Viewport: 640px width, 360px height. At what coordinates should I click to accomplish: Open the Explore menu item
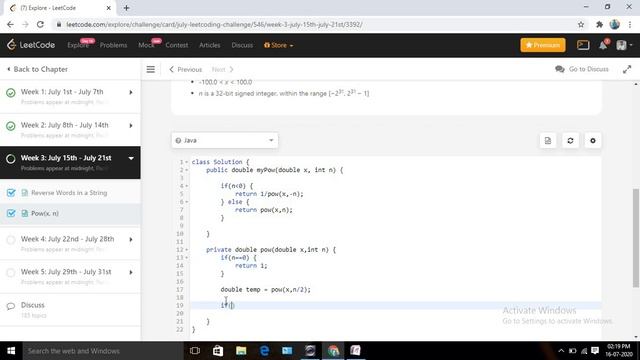pos(78,45)
